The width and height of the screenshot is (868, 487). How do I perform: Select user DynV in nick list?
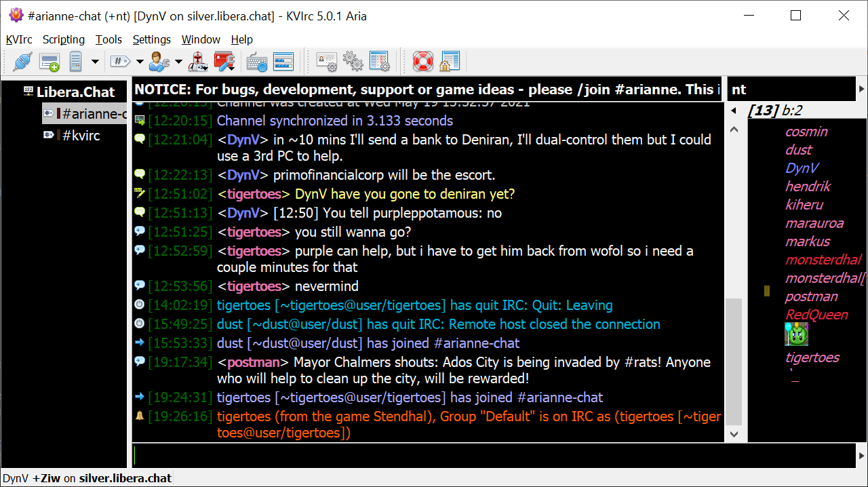(802, 168)
